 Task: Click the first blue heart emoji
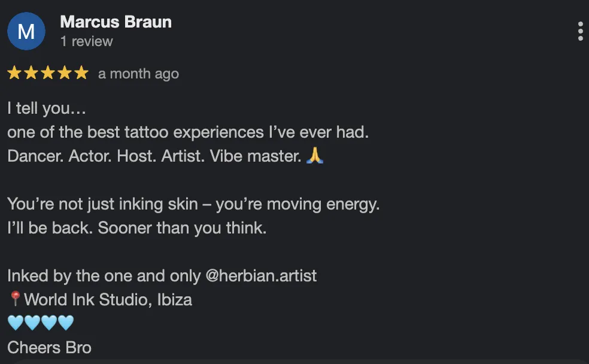[15, 323]
